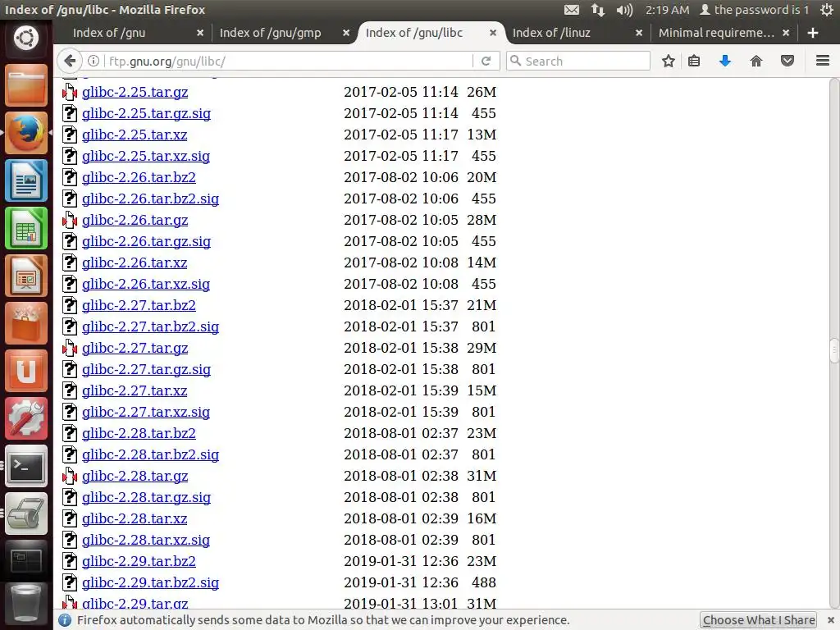This screenshot has width=840, height=630.
Task: Open glibc-2.25.tar.xz link
Action: coord(135,135)
